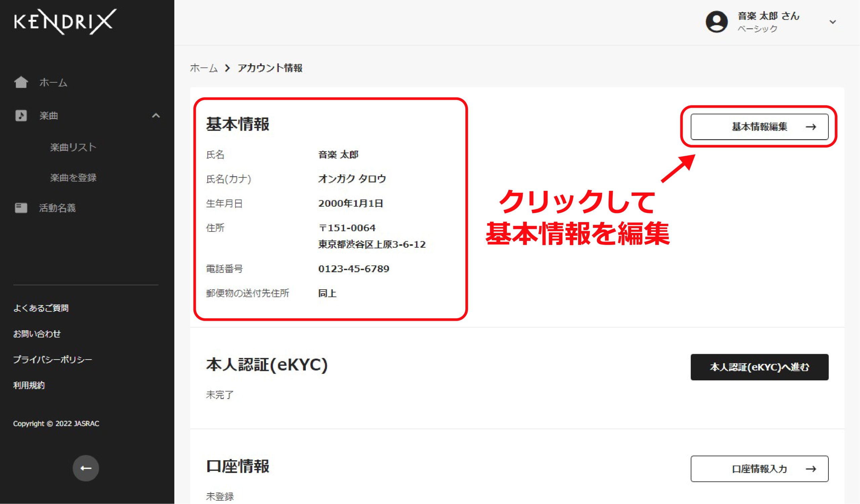Open the お問い合わせ link
This screenshot has width=860, height=504.
[x=37, y=334]
